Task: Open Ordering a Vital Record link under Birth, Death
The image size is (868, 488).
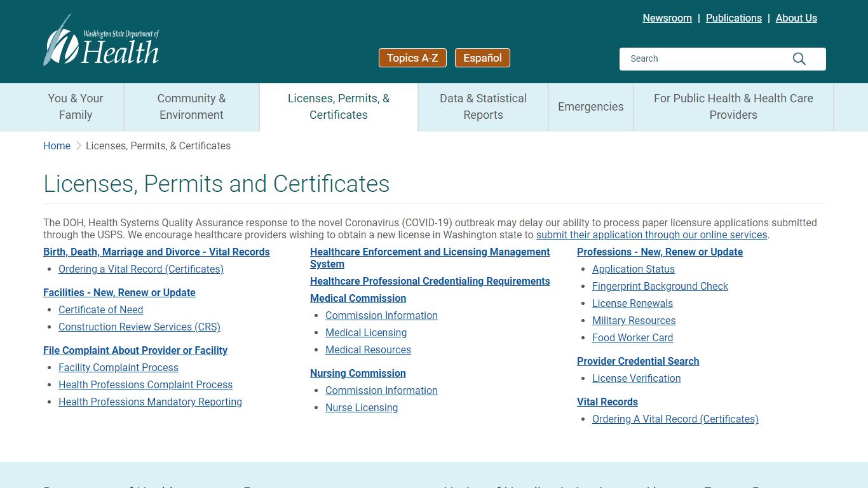Action: [141, 269]
